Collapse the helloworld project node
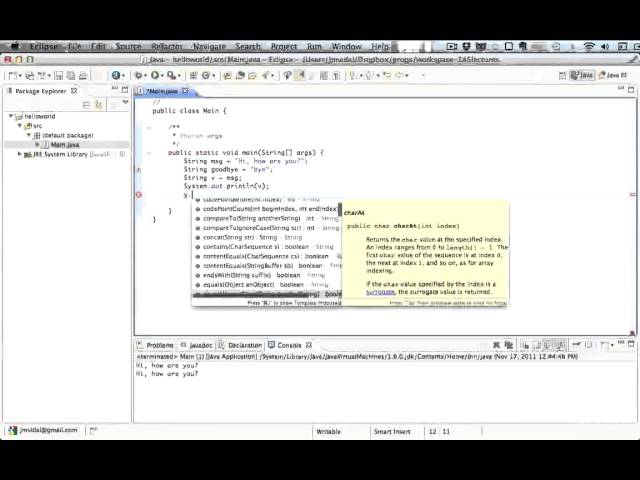This screenshot has width=640, height=480. click(11, 116)
